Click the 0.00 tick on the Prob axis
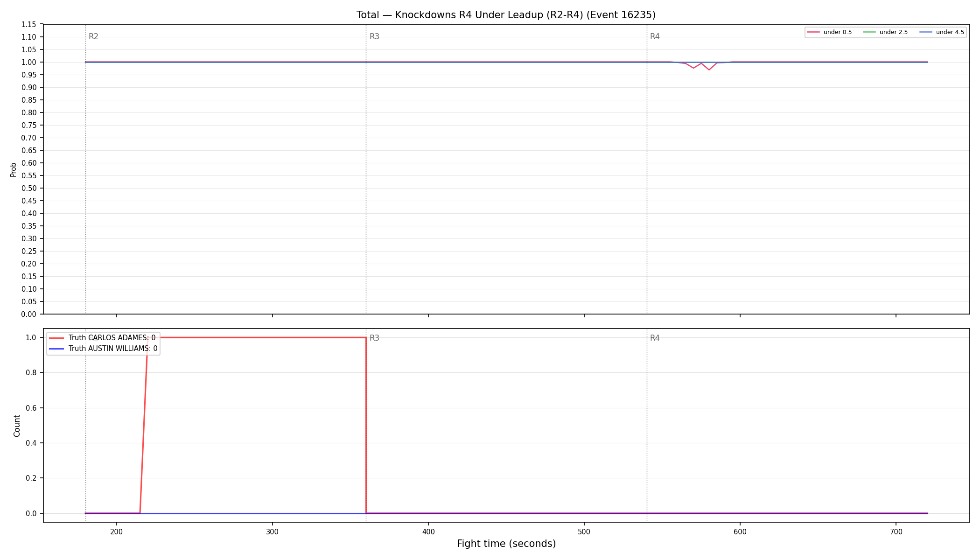 click(29, 314)
